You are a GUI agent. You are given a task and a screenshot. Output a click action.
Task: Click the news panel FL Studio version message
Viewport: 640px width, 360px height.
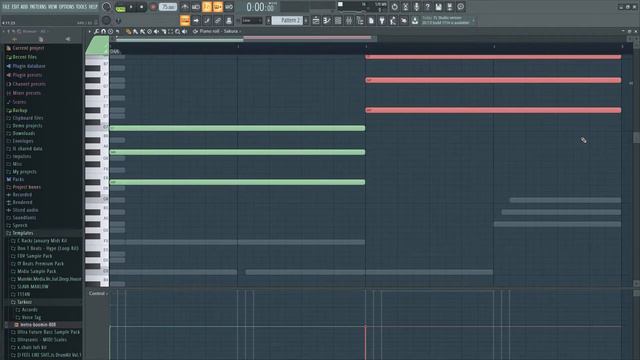(x=446, y=20)
